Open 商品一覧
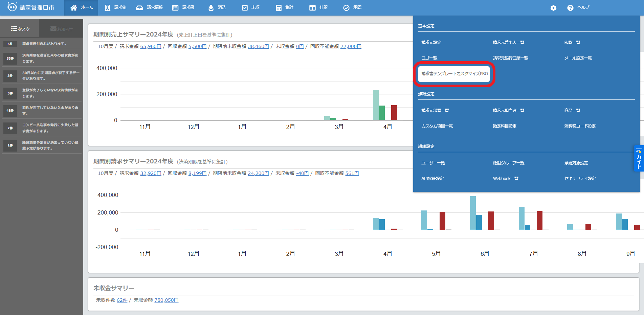 click(x=572, y=111)
